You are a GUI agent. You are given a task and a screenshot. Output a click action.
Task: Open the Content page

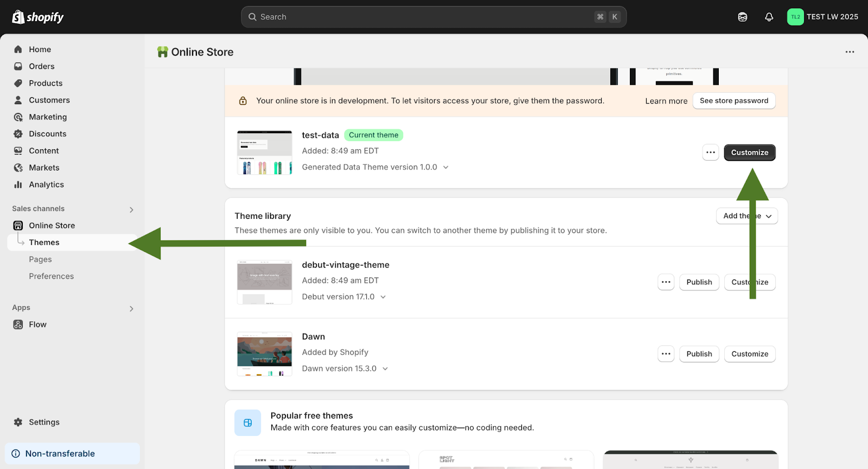click(44, 150)
